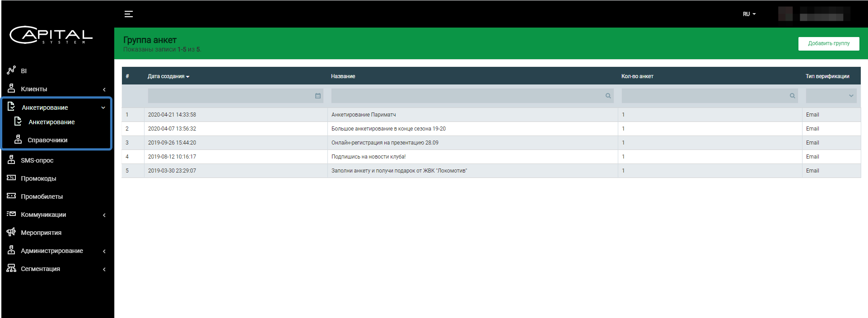Select row Большое анкетирование в конце сезона 19-20
868x318 pixels.
point(491,129)
